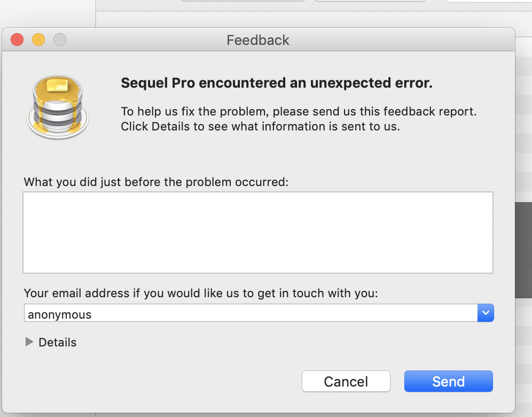
Task: Click the 'Your email address' label
Action: pos(201,293)
